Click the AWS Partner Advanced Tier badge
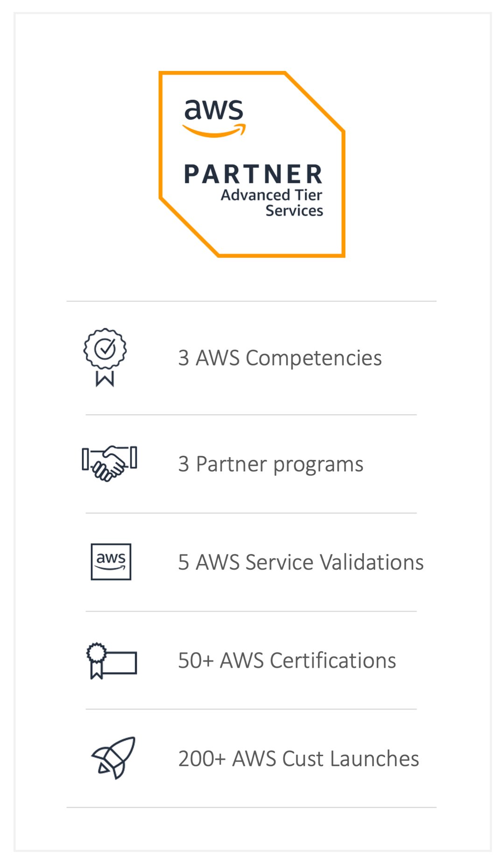The image size is (504, 864). point(252,164)
